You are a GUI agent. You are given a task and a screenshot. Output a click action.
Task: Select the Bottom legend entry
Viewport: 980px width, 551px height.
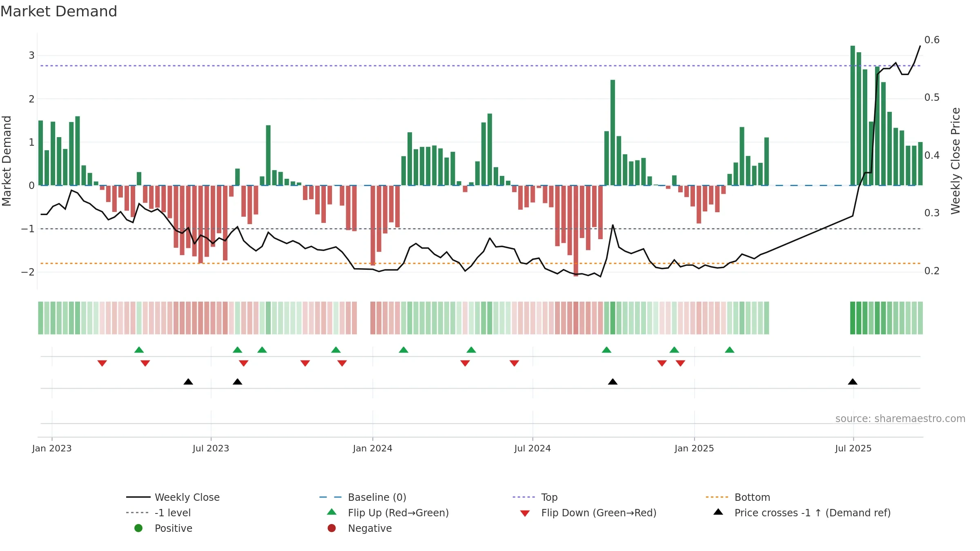pyautogui.click(x=738, y=497)
